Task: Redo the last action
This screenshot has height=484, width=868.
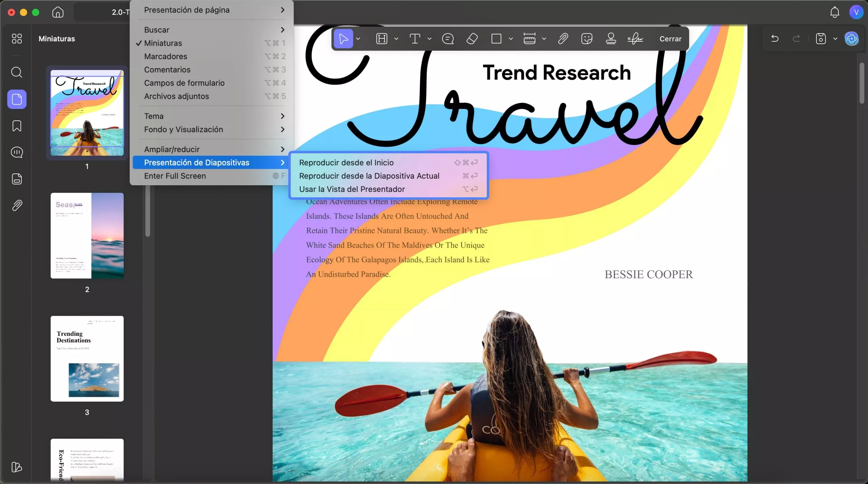Action: 796,39
